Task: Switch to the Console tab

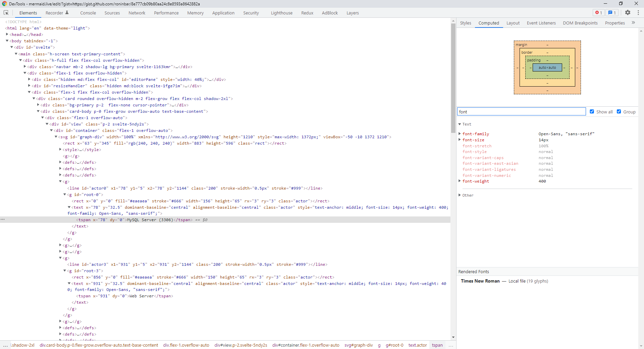Action: click(x=88, y=13)
